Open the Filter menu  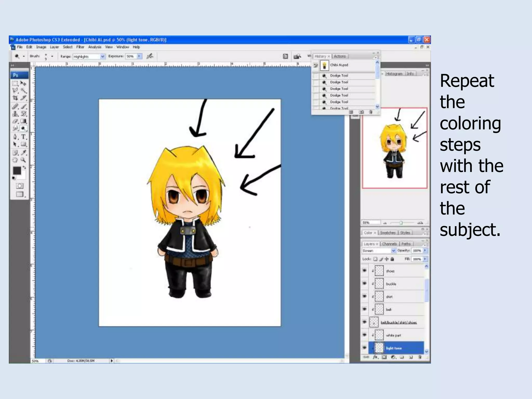[x=80, y=47]
